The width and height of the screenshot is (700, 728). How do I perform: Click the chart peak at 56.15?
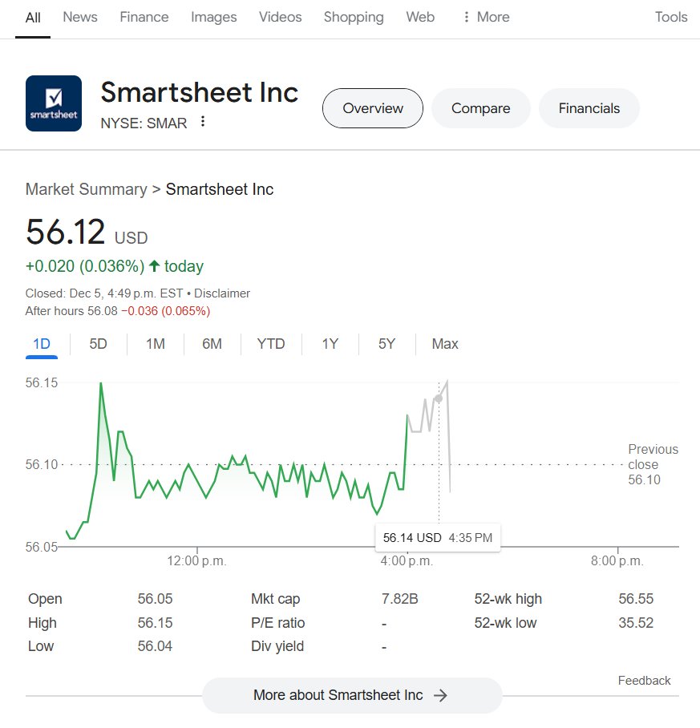tap(101, 383)
